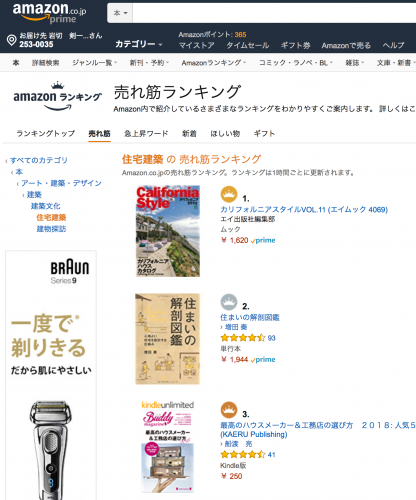Viewport: 416px width, 500px height.
Task: Click into the search input field
Action: click(274, 13)
